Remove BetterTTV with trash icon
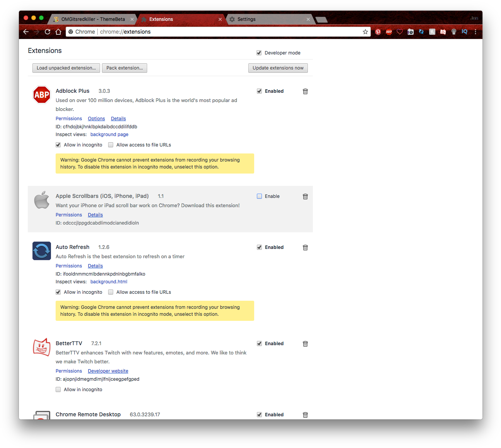This screenshot has width=501, height=448. tap(305, 344)
